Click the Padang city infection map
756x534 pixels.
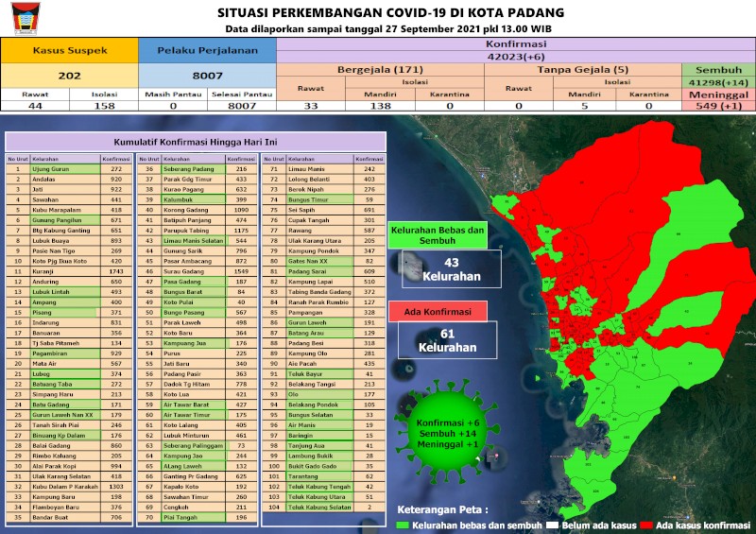pyautogui.click(x=622, y=319)
